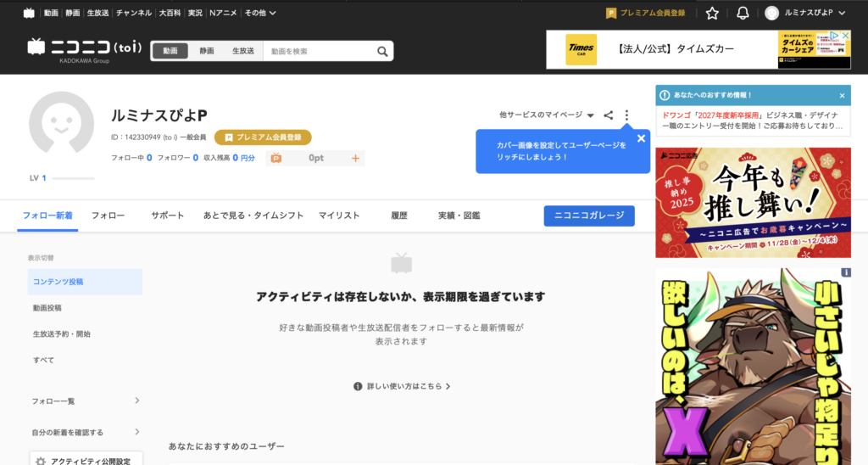Switch search type to 生放送

(x=243, y=51)
